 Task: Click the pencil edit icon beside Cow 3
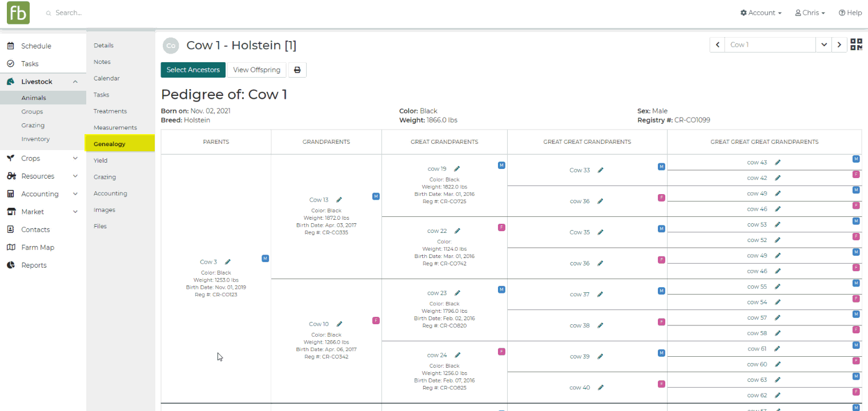click(228, 262)
